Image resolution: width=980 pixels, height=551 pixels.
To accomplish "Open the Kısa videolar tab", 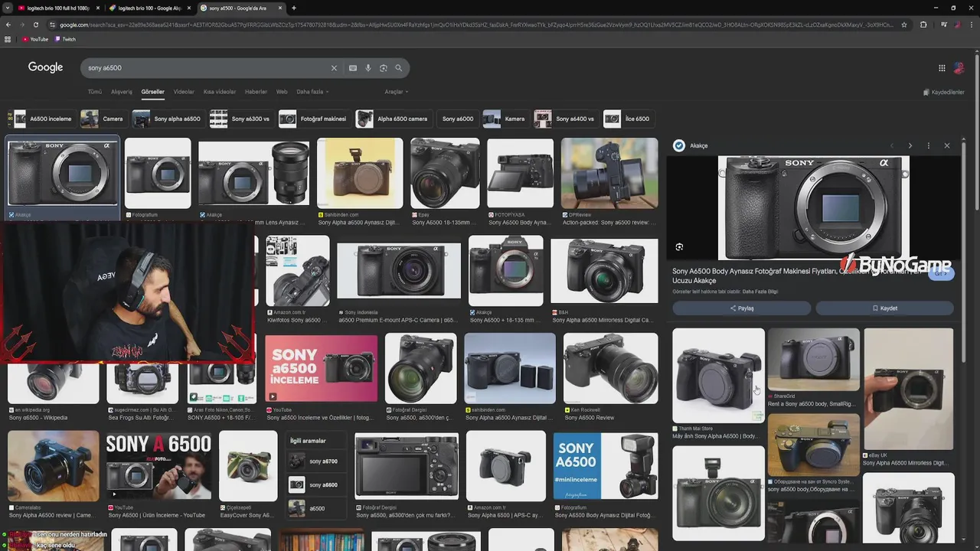I will coord(220,92).
